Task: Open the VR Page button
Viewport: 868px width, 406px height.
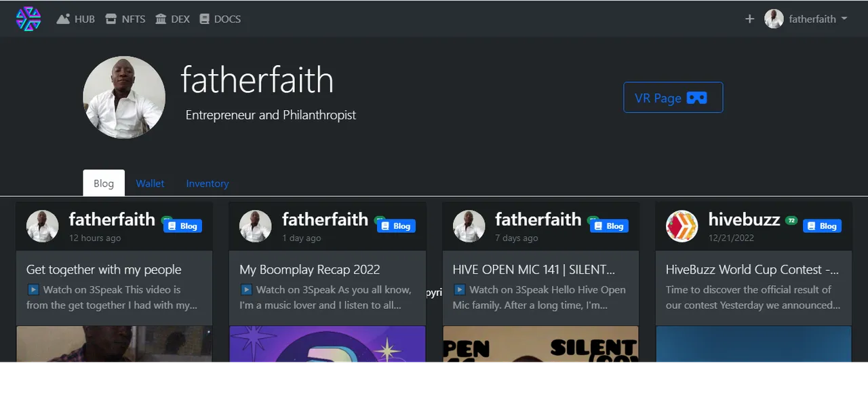Action: [x=673, y=98]
